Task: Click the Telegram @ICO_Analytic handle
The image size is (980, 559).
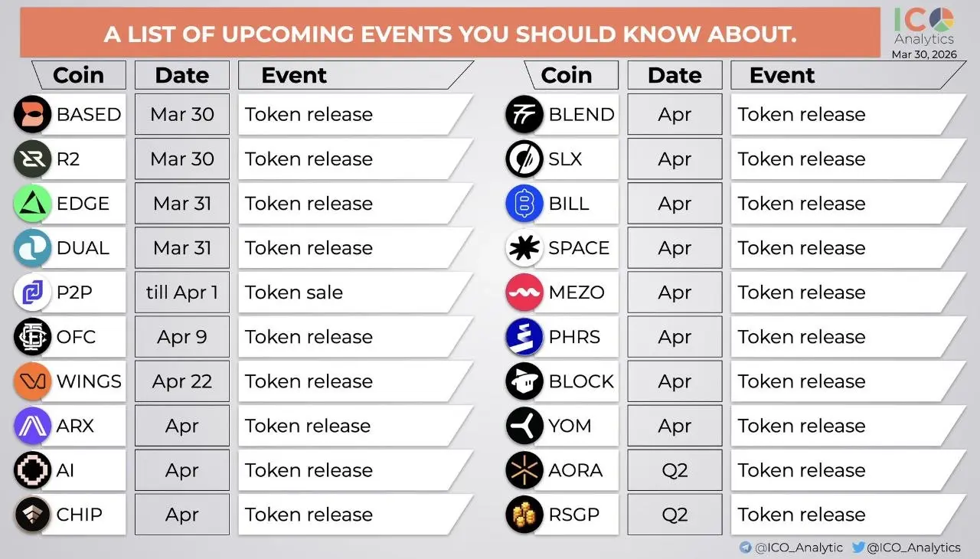Action: click(x=792, y=548)
